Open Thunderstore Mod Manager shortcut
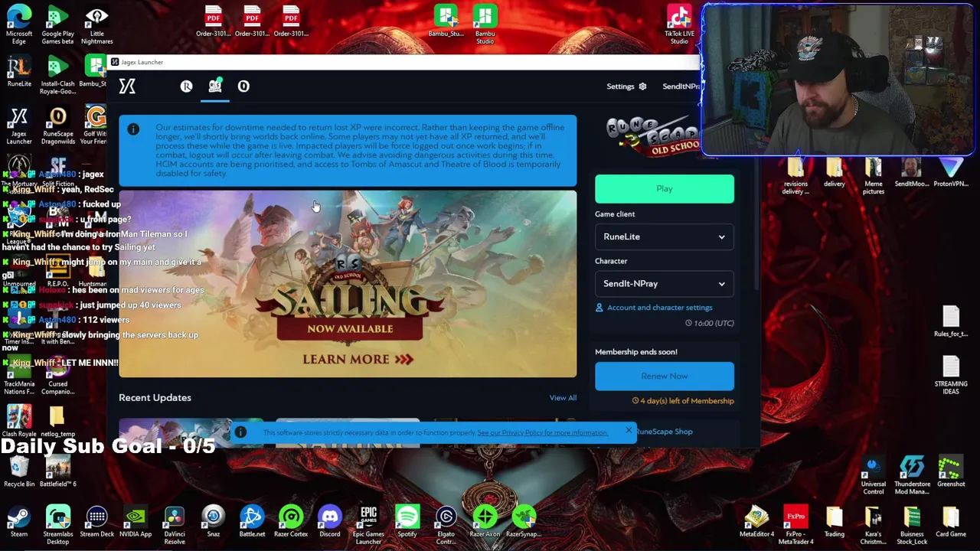The image size is (980, 551). 912,474
